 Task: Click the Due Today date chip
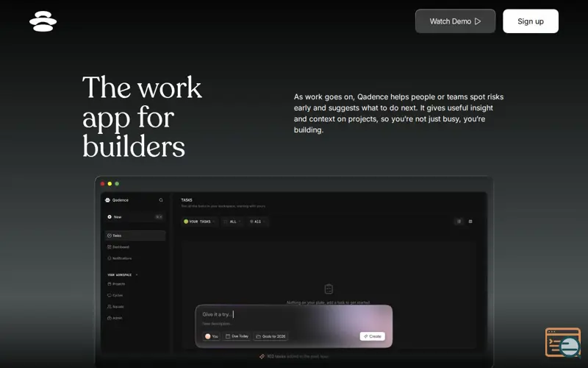(237, 336)
